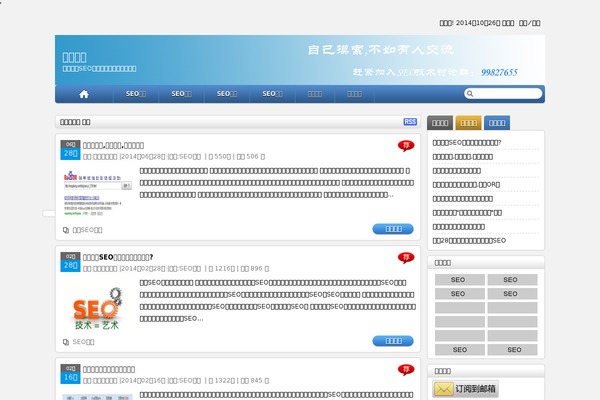600x400 pixels.
Task: Open the sidebar link starting with 28 and ending SEO
Action: 469,240
